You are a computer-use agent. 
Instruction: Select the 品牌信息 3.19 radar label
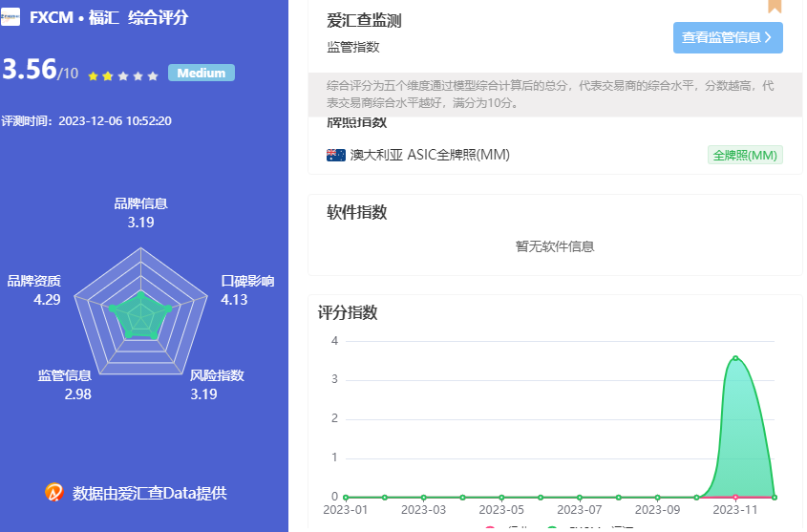click(x=140, y=212)
